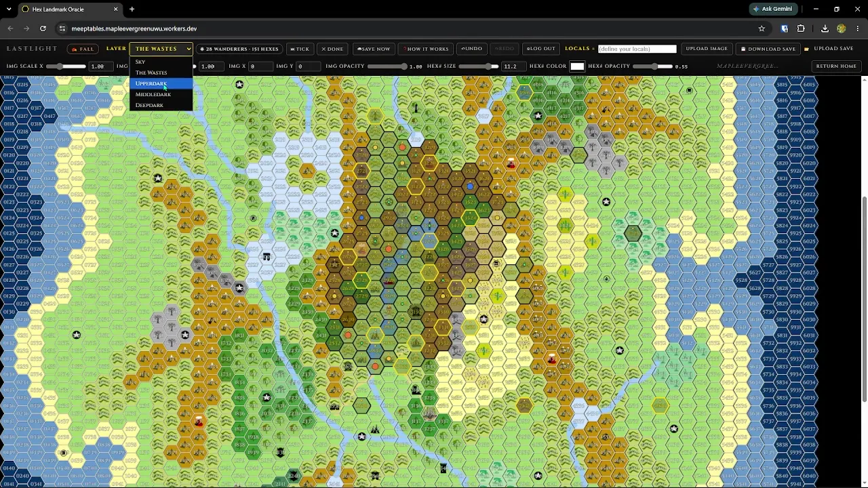This screenshot has width=868, height=488.
Task: Adjust the Hex# Opacity slider
Action: pos(654,66)
